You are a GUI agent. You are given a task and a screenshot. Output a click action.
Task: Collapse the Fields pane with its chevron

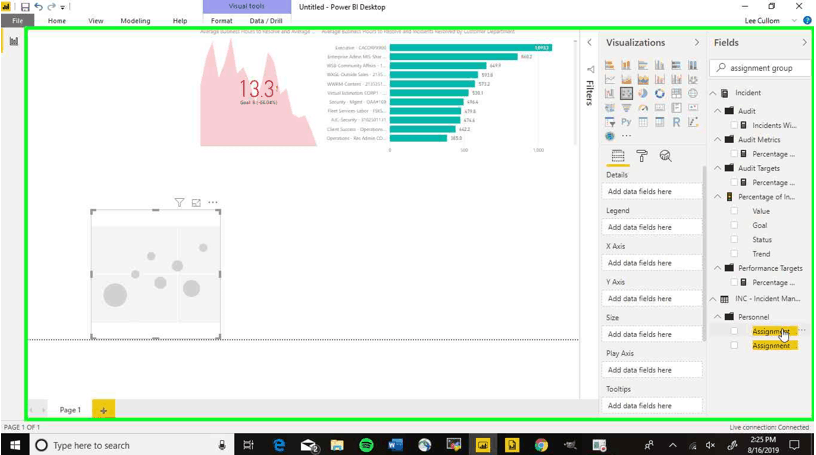click(x=805, y=42)
